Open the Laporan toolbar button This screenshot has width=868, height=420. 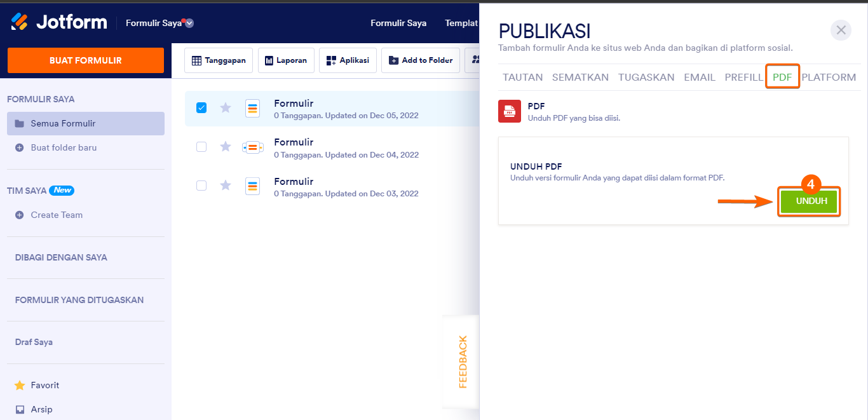click(x=286, y=60)
